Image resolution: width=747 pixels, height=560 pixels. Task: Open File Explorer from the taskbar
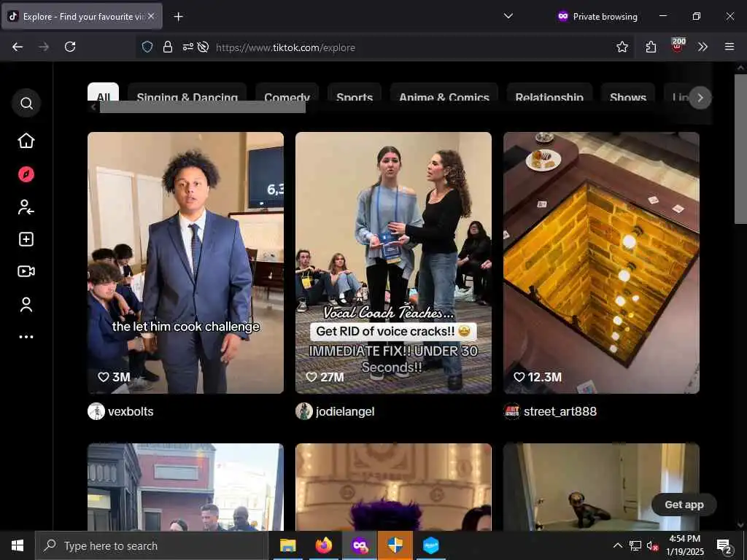(x=287, y=545)
